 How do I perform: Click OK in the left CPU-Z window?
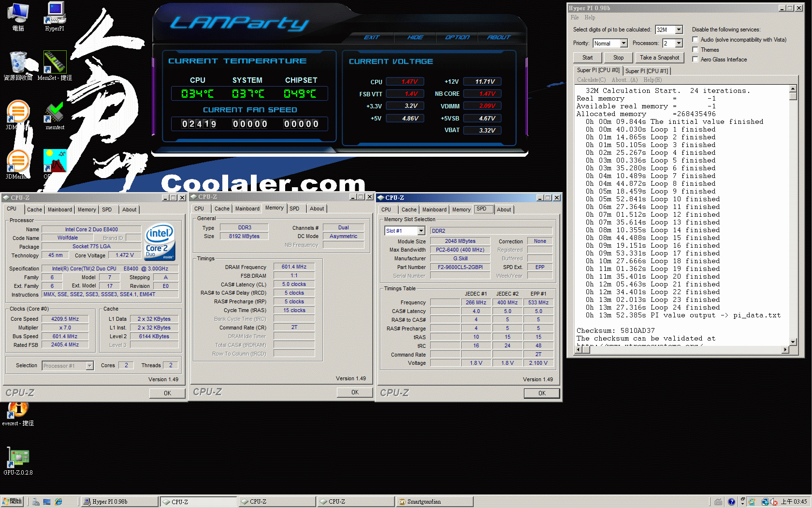[167, 393]
